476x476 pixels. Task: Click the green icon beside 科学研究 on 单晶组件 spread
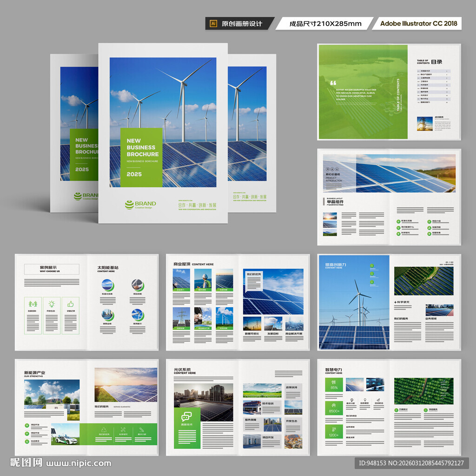tap(398, 233)
